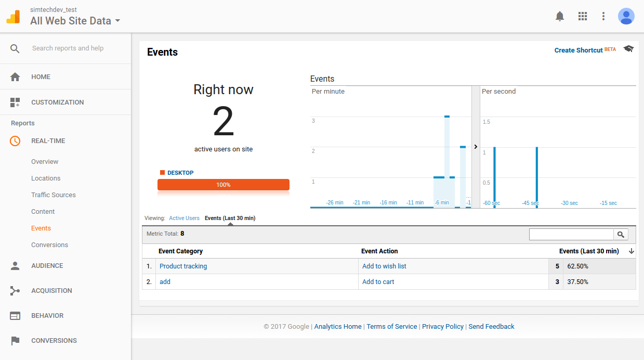Click the search magnifier in sidebar
This screenshot has width=644, height=360.
point(15,48)
